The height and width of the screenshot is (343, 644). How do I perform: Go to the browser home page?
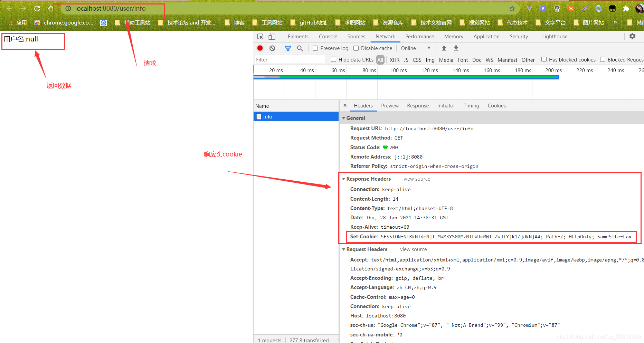(51, 9)
